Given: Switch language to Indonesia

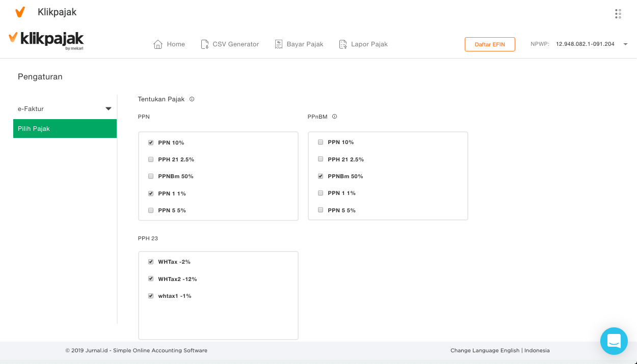Looking at the screenshot, I should click(537, 350).
